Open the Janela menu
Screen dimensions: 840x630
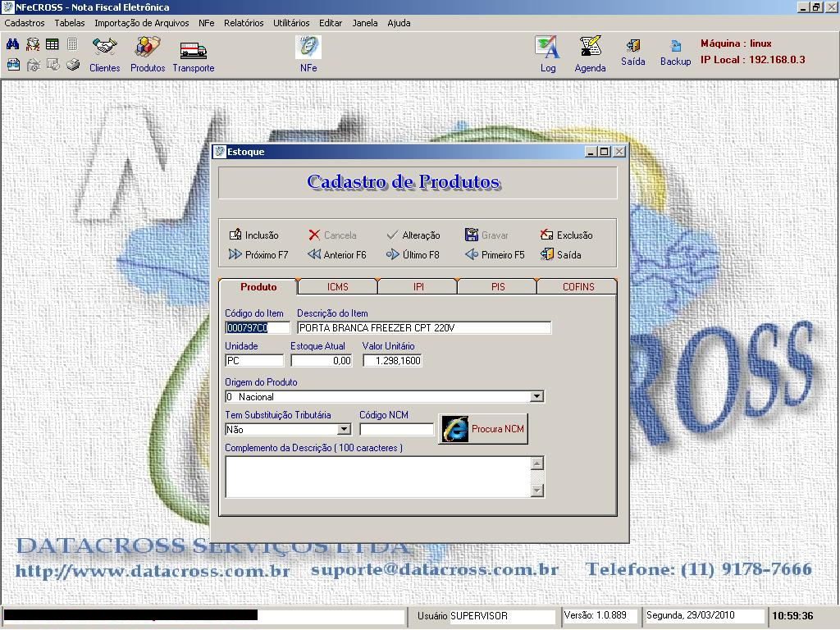point(365,23)
